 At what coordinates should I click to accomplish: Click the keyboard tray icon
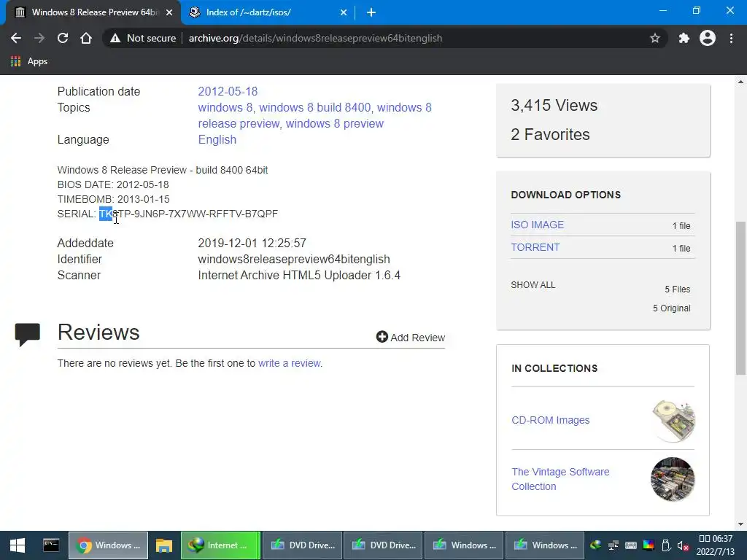(631, 545)
